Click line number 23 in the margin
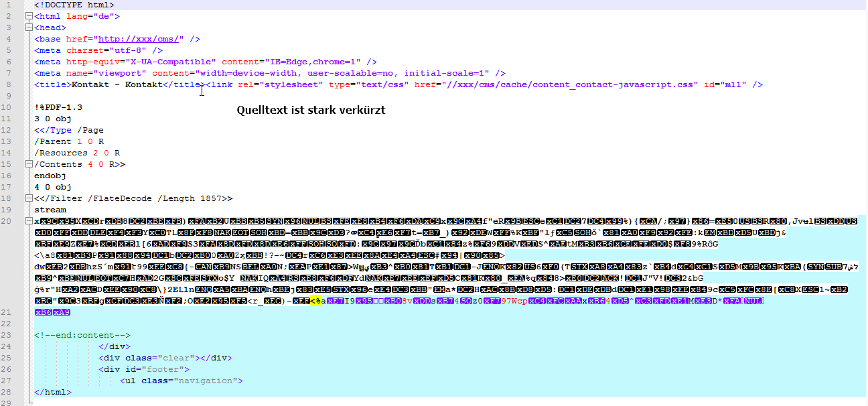The height and width of the screenshot is (406, 868). [7, 335]
